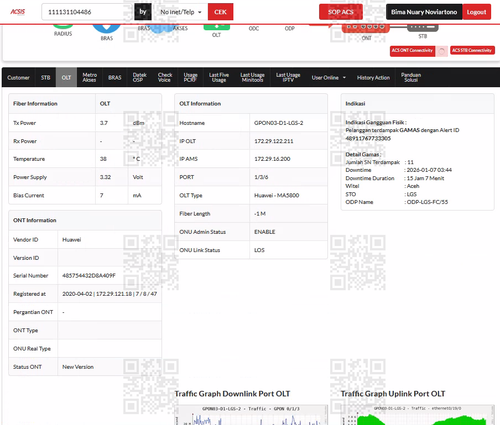Click the Bima Nuary Noviartono user button
The height and width of the screenshot is (425, 500).
click(x=424, y=12)
